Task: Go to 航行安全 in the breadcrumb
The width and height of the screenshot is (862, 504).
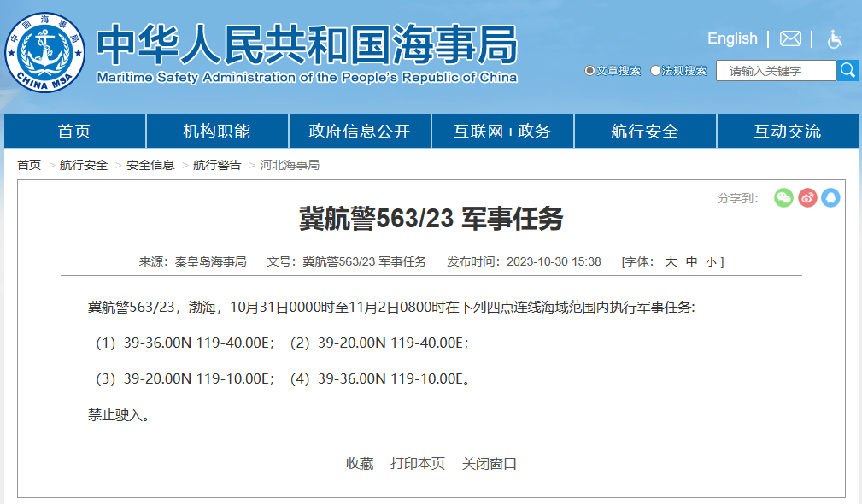Action: [84, 165]
